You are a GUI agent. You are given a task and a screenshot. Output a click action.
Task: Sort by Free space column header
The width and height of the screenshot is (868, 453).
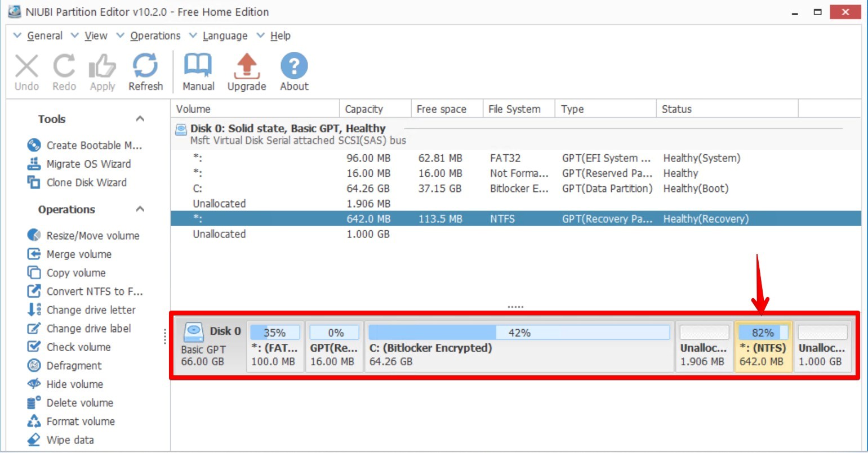coord(447,109)
